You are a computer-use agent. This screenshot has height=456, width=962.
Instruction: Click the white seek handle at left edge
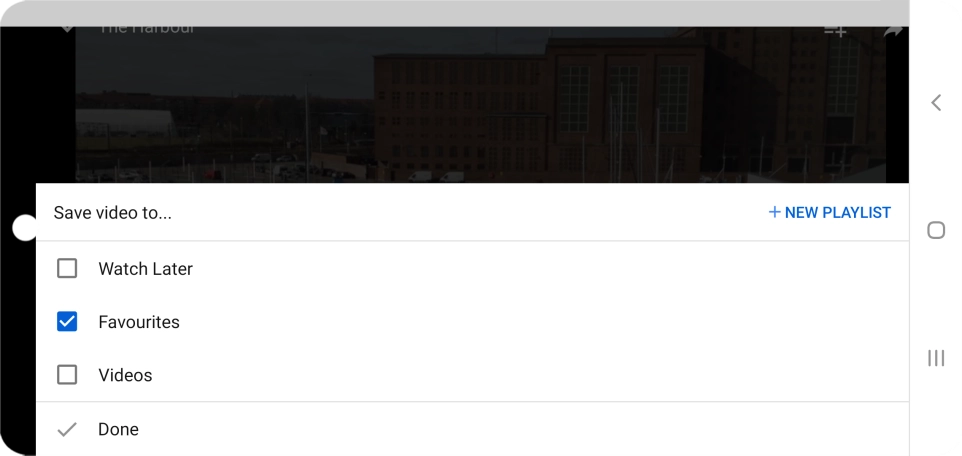25,228
